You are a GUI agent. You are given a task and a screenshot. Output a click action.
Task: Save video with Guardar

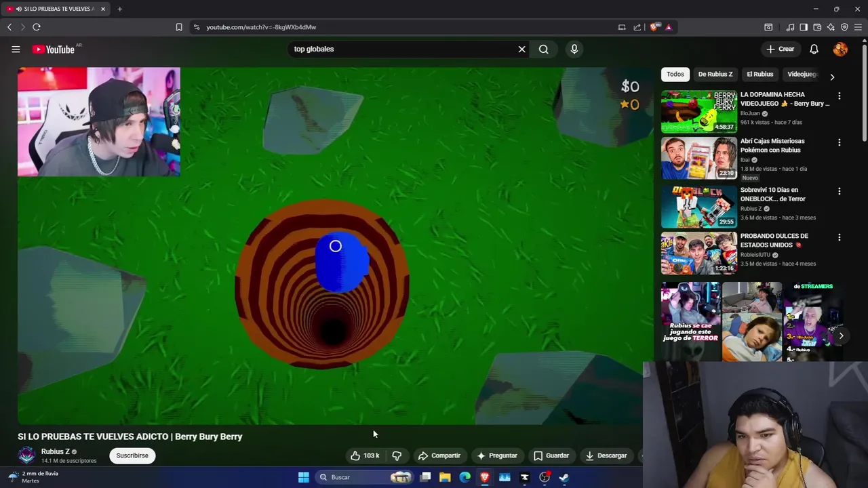[551, 455]
